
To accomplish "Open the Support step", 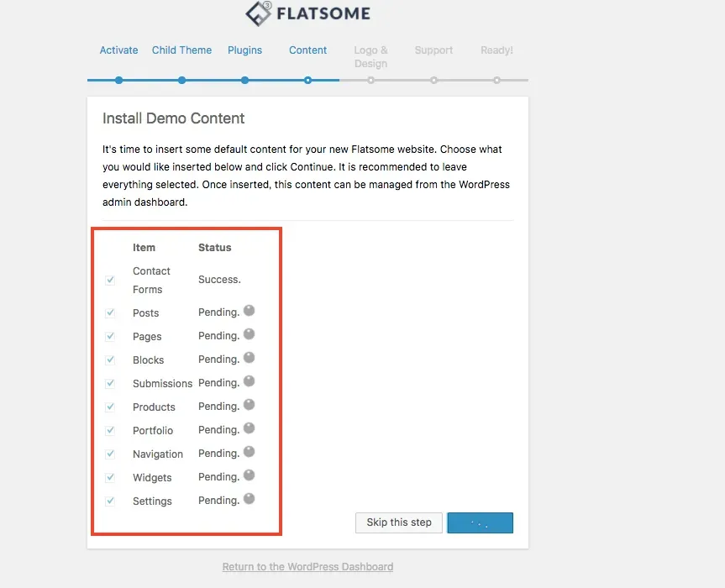I will point(433,50).
